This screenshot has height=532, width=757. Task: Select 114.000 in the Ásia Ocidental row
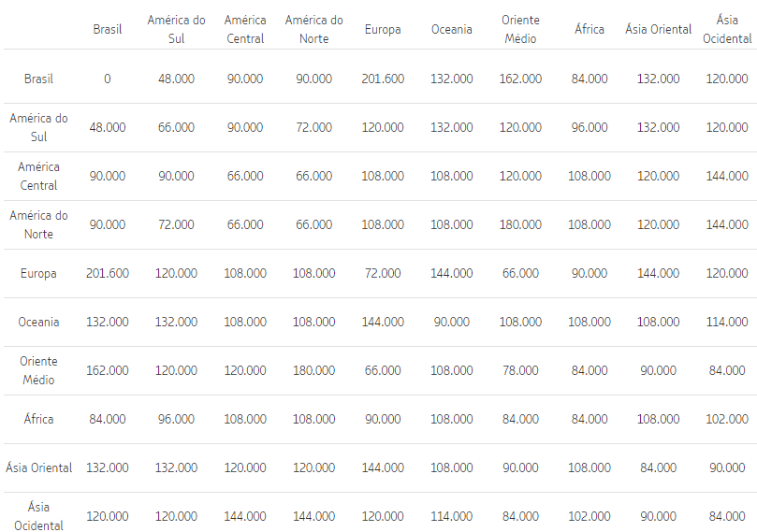click(452, 516)
